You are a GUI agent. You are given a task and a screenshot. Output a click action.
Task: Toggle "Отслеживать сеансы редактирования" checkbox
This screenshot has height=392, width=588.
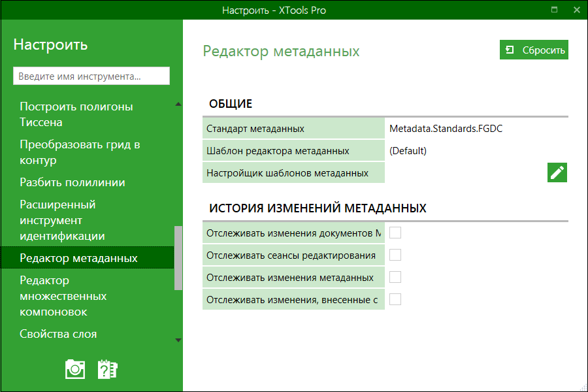point(395,255)
